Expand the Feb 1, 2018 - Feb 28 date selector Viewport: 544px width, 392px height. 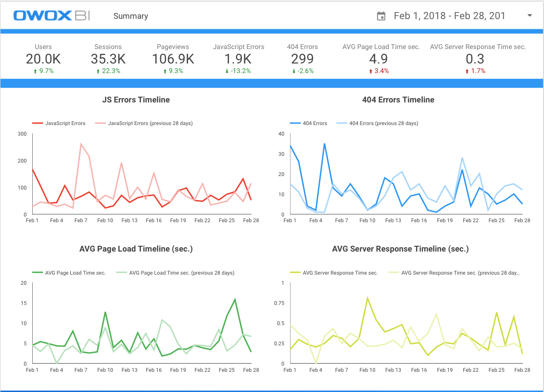tap(449, 16)
